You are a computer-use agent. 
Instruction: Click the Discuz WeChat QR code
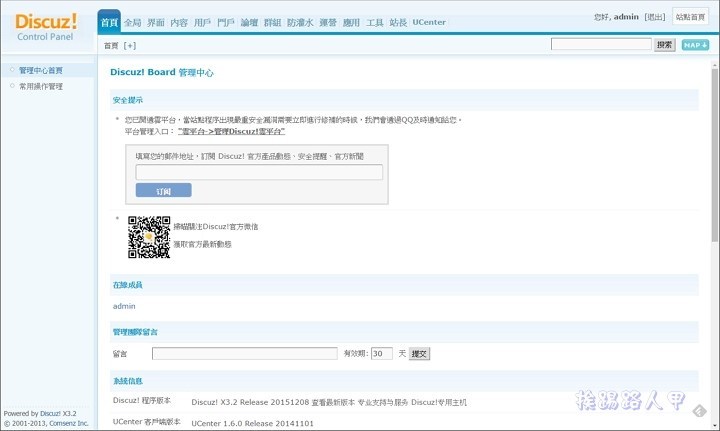tap(149, 237)
